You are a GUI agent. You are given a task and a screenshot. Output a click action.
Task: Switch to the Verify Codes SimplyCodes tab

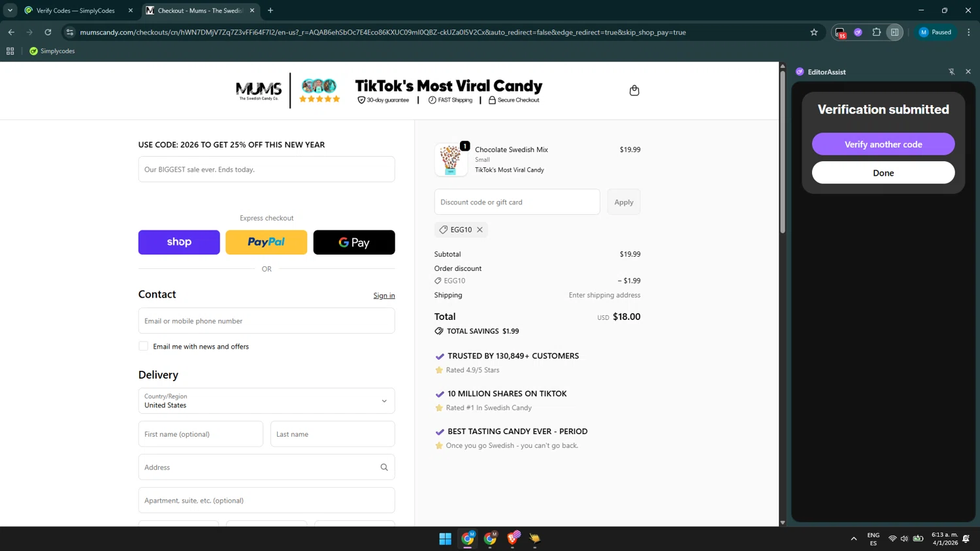point(75,10)
